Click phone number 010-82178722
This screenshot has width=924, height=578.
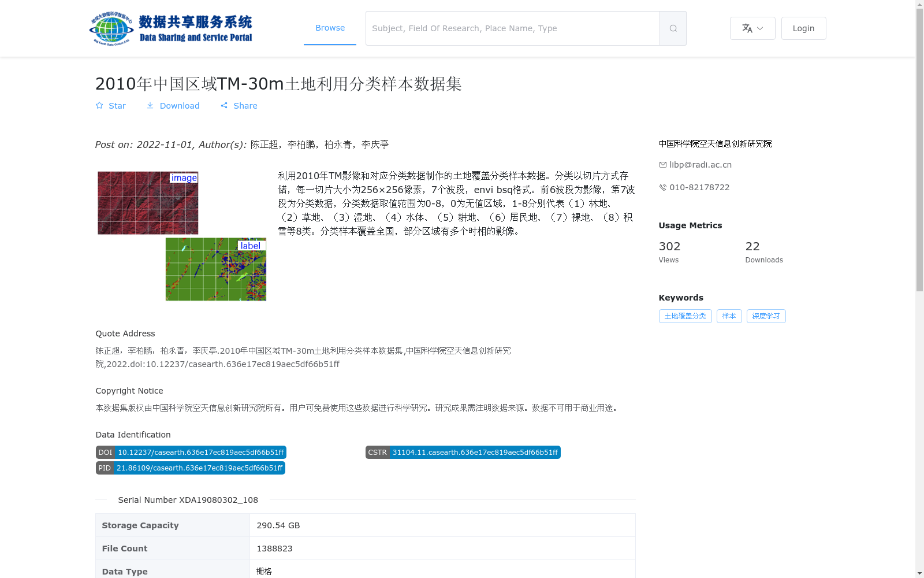coord(699,187)
